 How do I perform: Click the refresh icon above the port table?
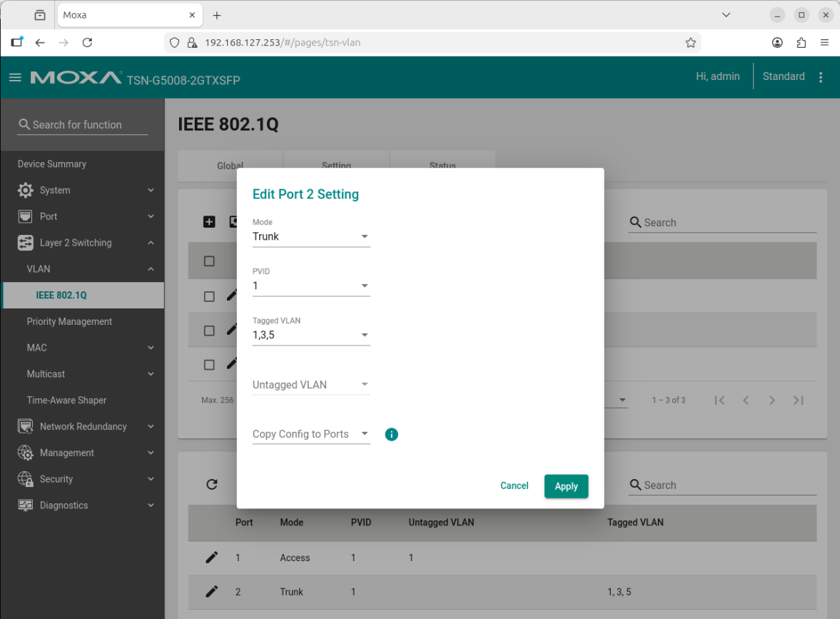(211, 484)
